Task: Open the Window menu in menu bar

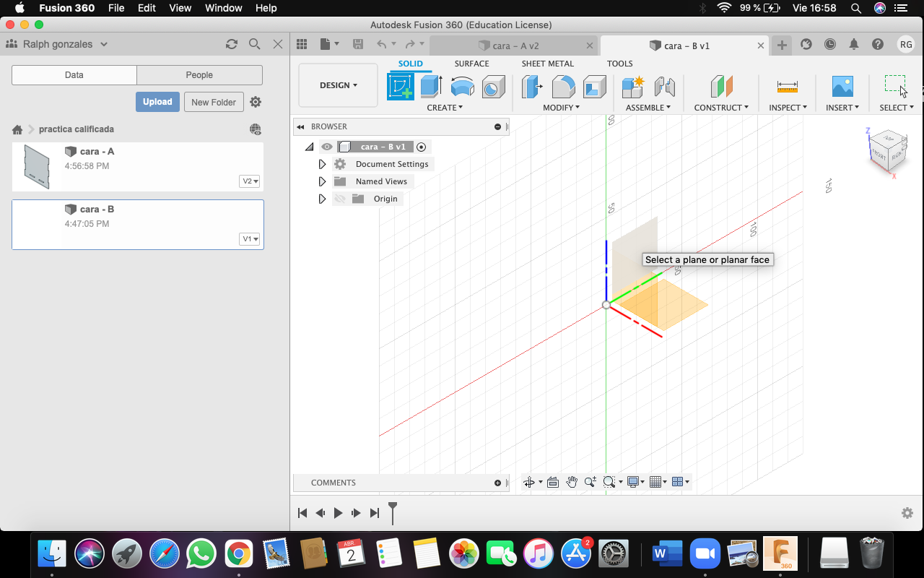Action: click(x=224, y=8)
